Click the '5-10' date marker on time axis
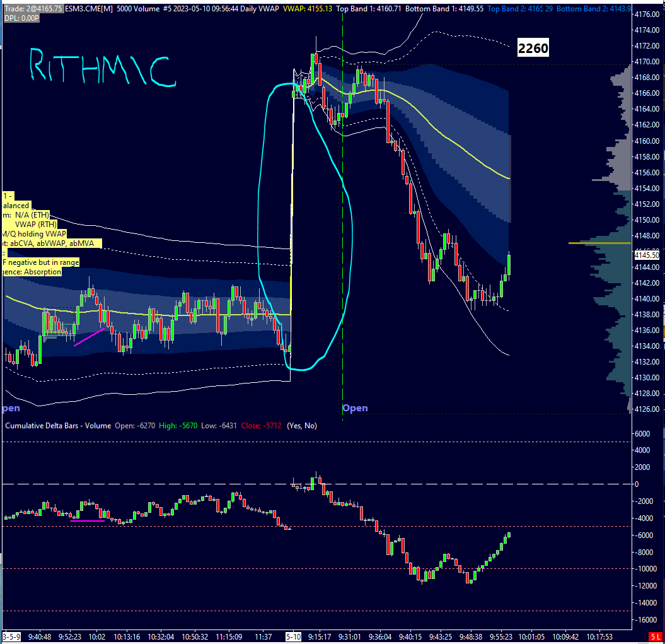This screenshot has height=644, width=665. pos(293,637)
